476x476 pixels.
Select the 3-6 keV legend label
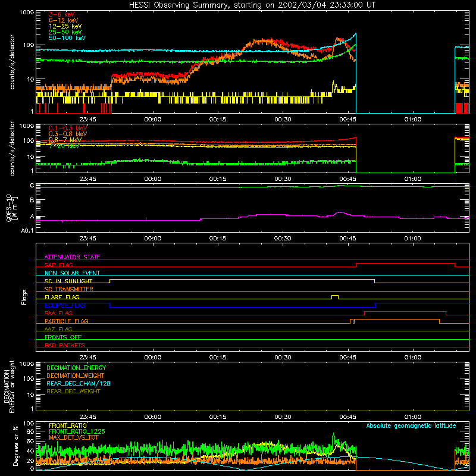(x=61, y=14)
